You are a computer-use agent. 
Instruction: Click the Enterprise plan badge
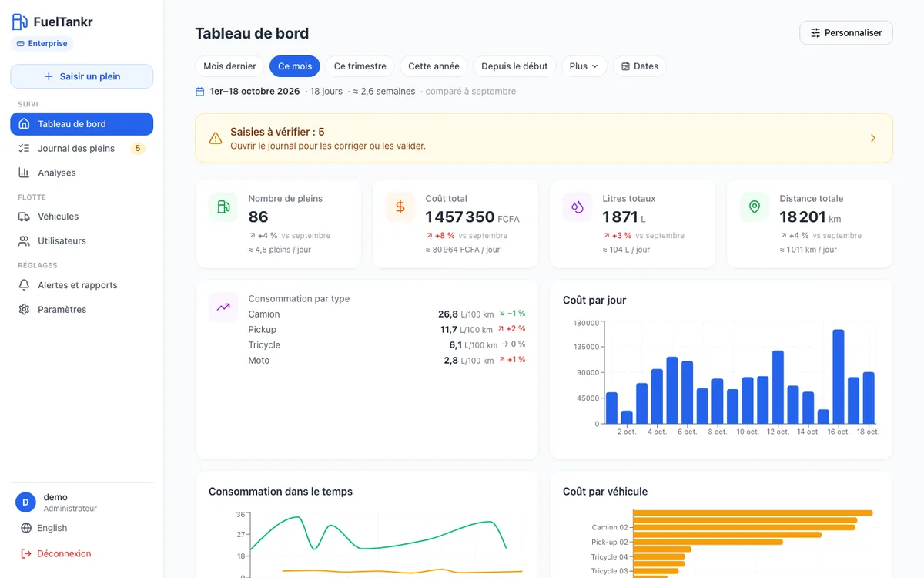pyautogui.click(x=42, y=44)
